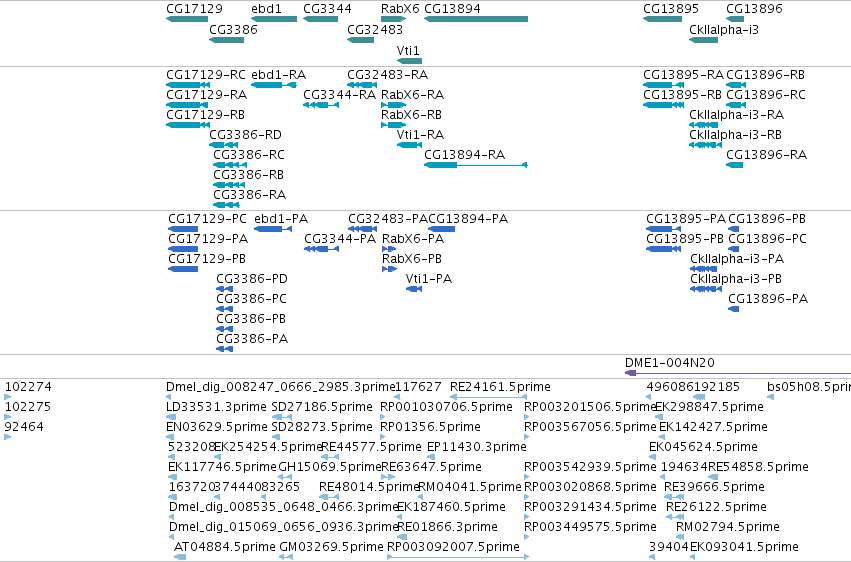Click the RabX6 gene label

click(x=400, y=9)
